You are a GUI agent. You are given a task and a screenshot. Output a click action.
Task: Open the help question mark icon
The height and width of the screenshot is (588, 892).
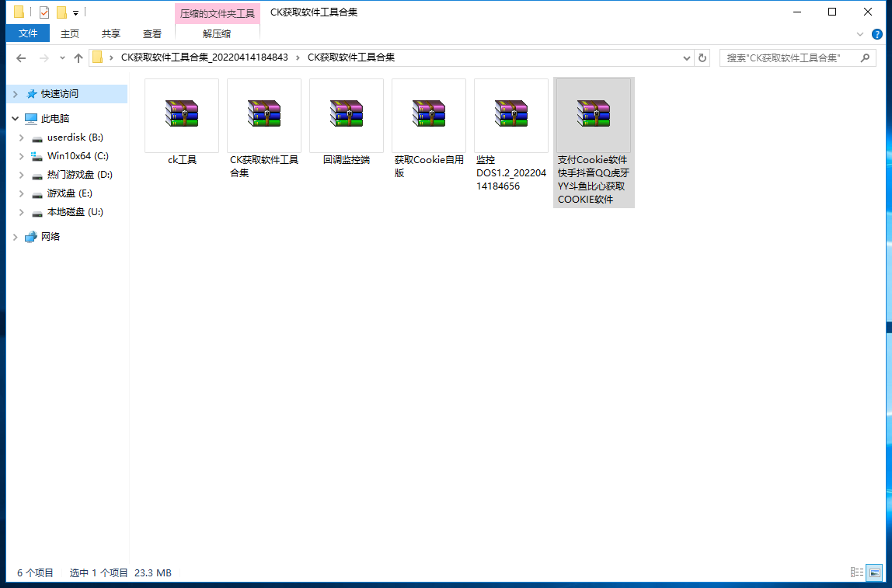[x=877, y=34]
